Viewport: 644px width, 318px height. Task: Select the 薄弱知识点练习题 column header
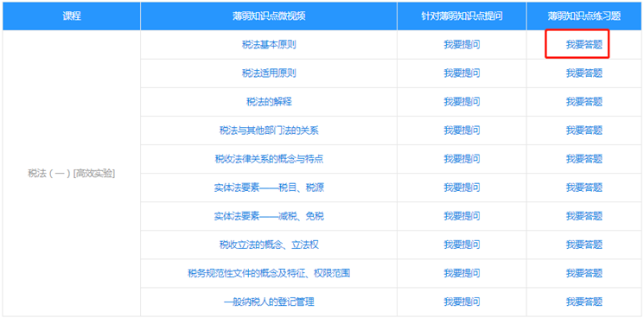[x=584, y=16]
